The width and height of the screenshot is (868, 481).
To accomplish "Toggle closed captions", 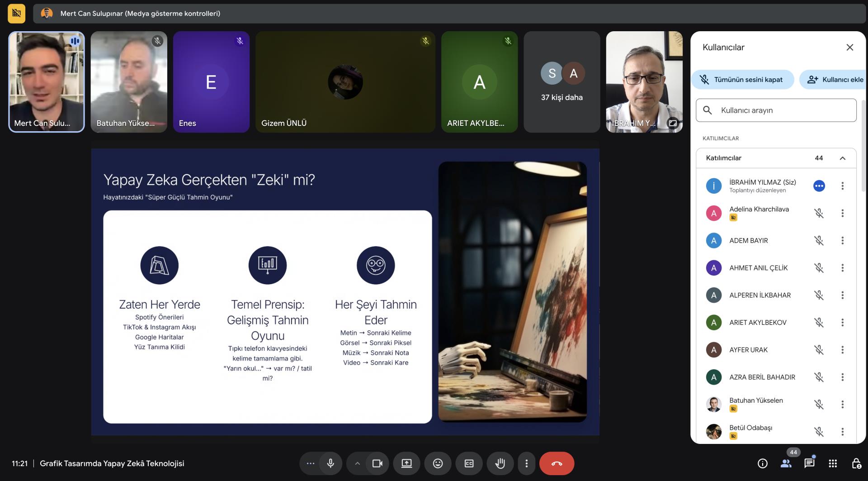I will click(x=469, y=463).
